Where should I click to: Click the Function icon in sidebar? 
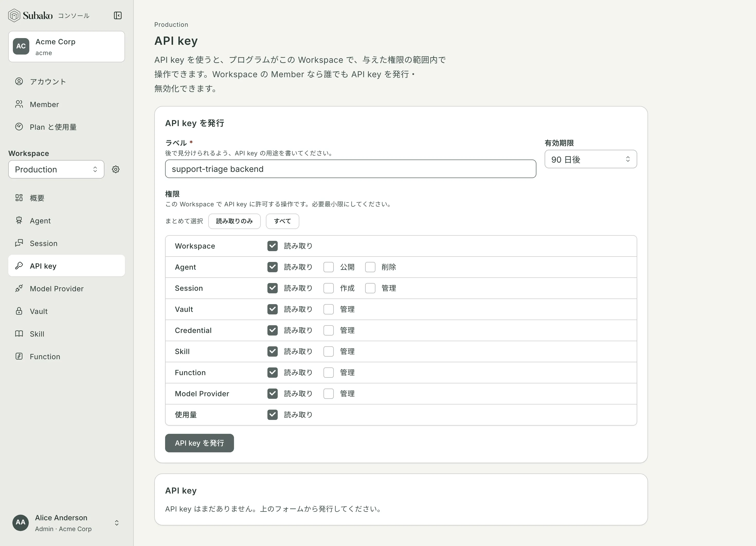(19, 357)
